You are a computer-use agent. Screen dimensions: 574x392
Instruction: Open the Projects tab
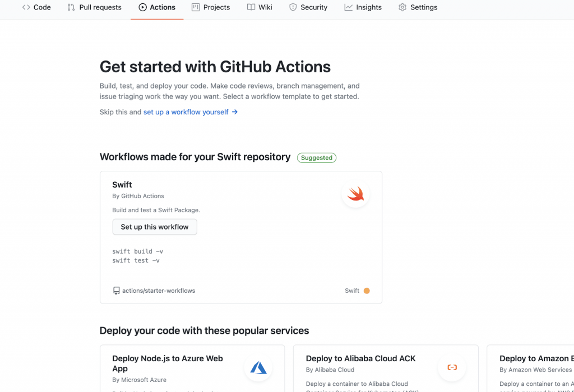pos(211,7)
